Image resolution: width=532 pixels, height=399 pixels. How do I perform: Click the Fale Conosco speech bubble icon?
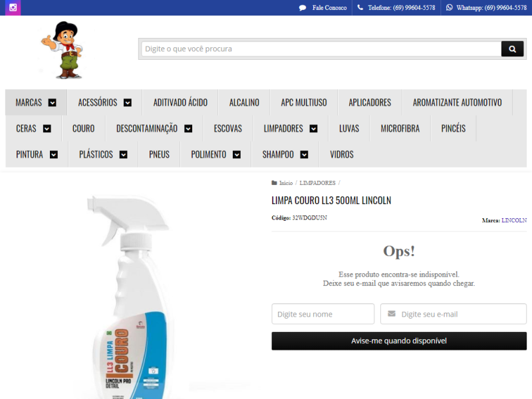tap(303, 8)
